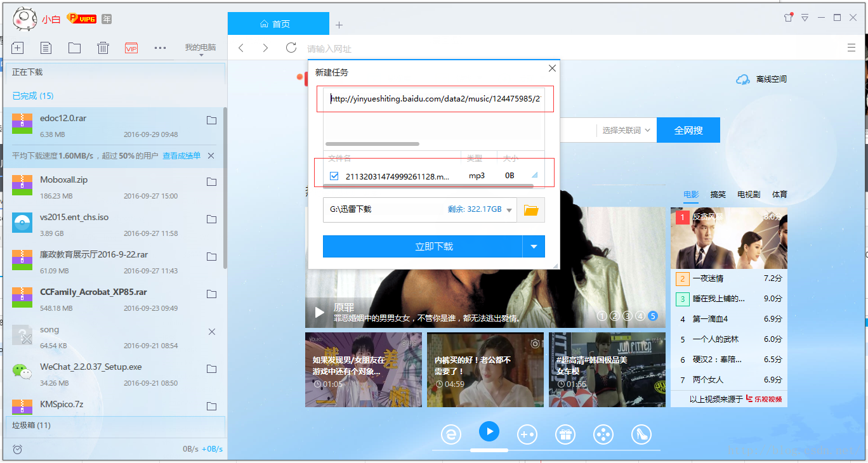Open folder for Moboxall.zip
Image resolution: width=868 pixels, height=463 pixels.
click(212, 182)
